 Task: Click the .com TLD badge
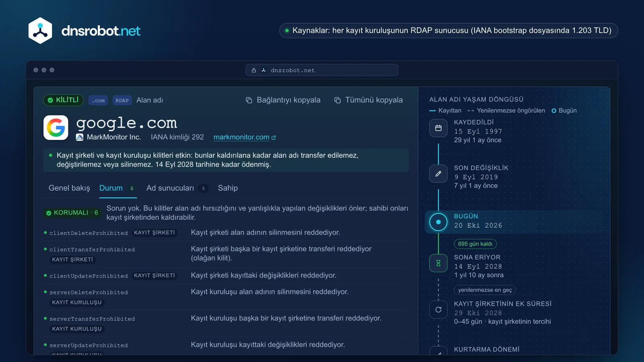point(98,101)
